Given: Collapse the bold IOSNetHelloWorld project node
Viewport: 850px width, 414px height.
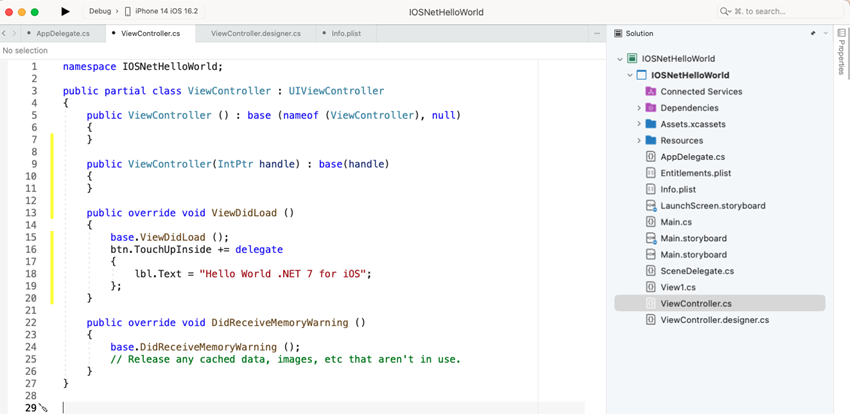Looking at the screenshot, I should click(x=630, y=75).
